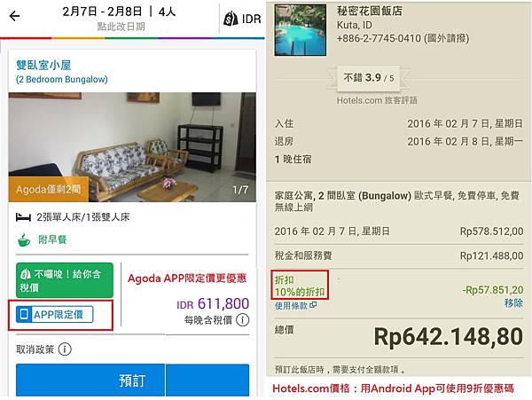View the bungalow room photo gallery

tap(132, 147)
